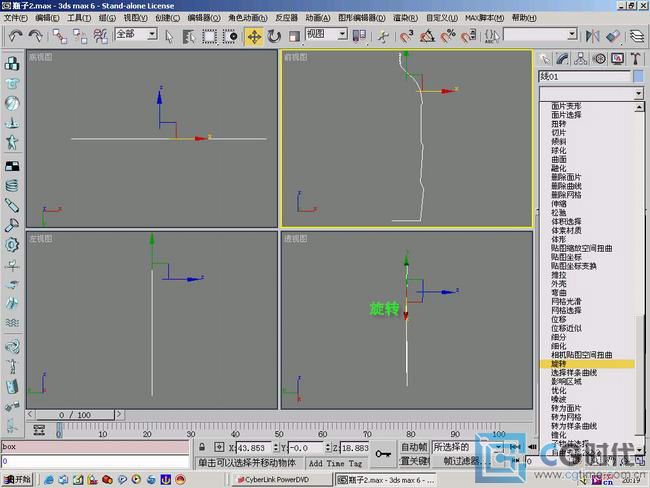
Task: Activate the Select and Rotate tool
Action: (274, 36)
